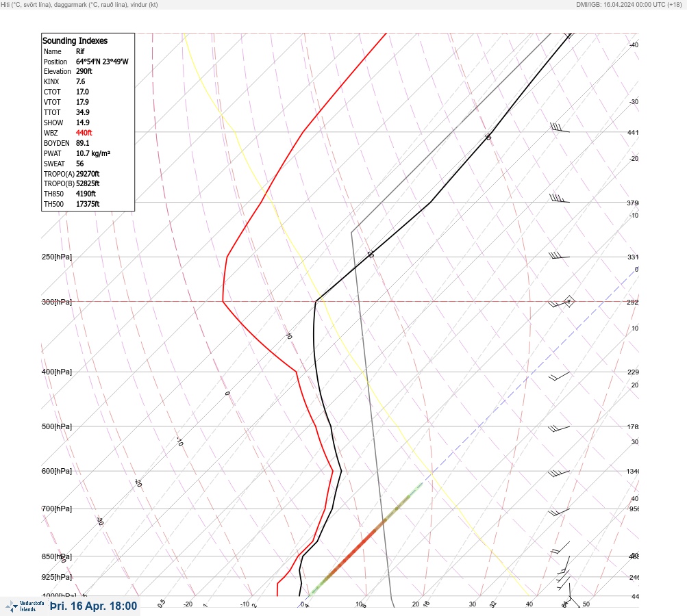Click the CTOT value 17.0

click(82, 92)
